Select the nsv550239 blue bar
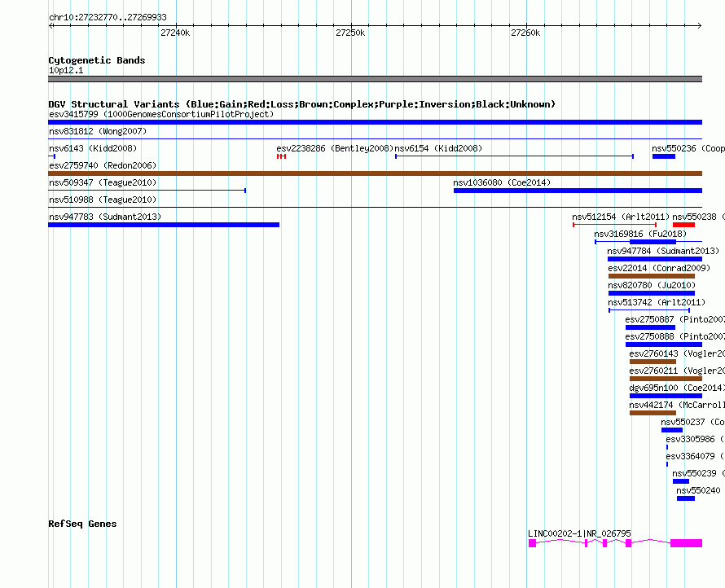The width and height of the screenshot is (725, 588). tap(681, 481)
